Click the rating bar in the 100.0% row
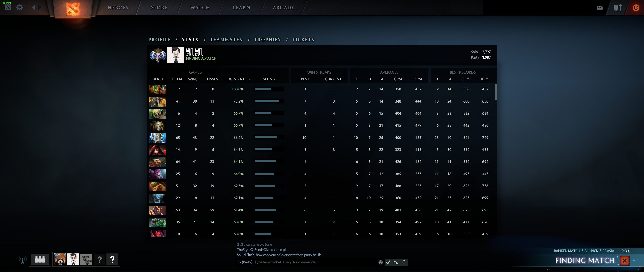644x272 pixels. point(269,89)
